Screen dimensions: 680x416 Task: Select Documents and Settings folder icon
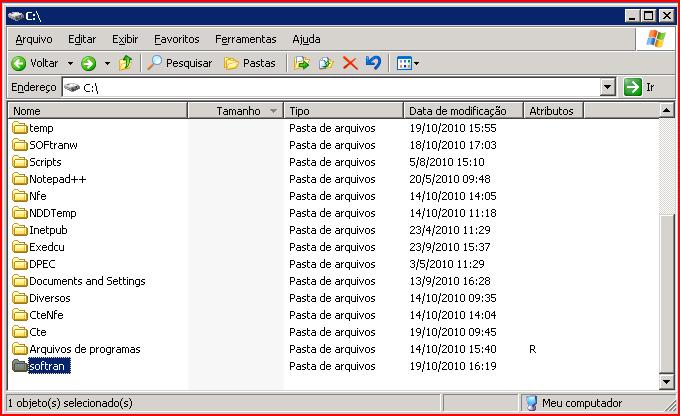[x=20, y=281]
